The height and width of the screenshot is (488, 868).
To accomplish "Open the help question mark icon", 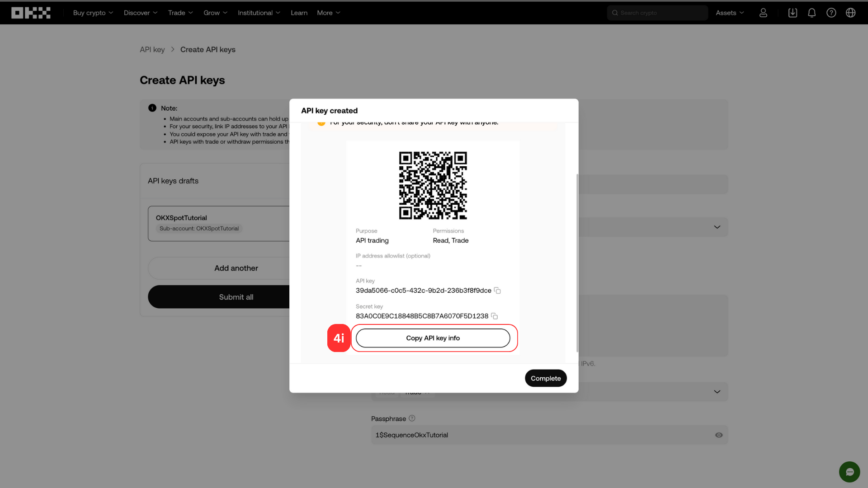I will coord(831,13).
